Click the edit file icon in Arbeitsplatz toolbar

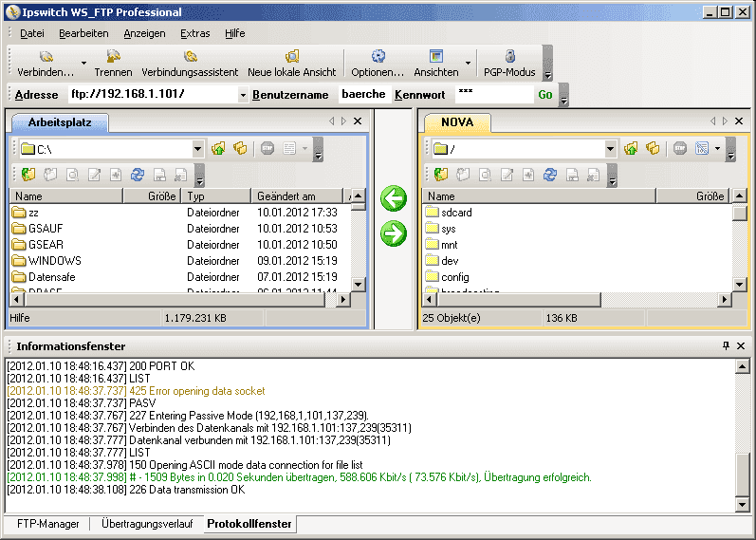[95, 175]
